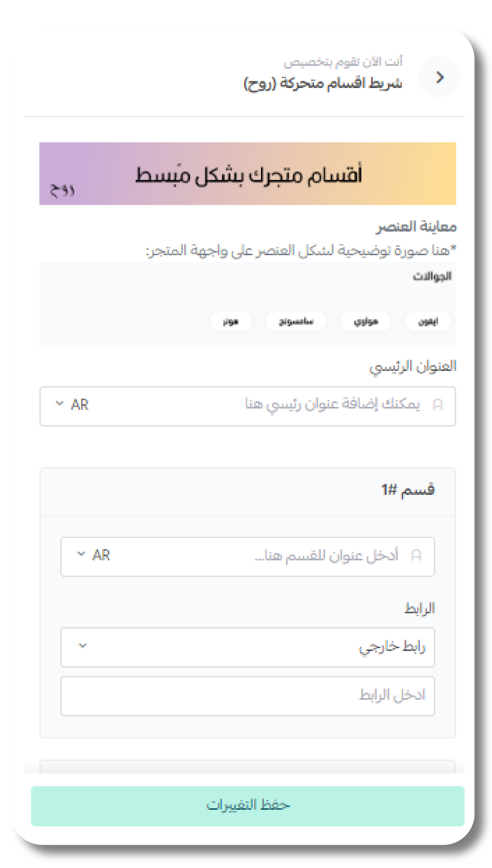
Task: Click the هواوي chip in the preview
Action: pyautogui.click(x=366, y=321)
